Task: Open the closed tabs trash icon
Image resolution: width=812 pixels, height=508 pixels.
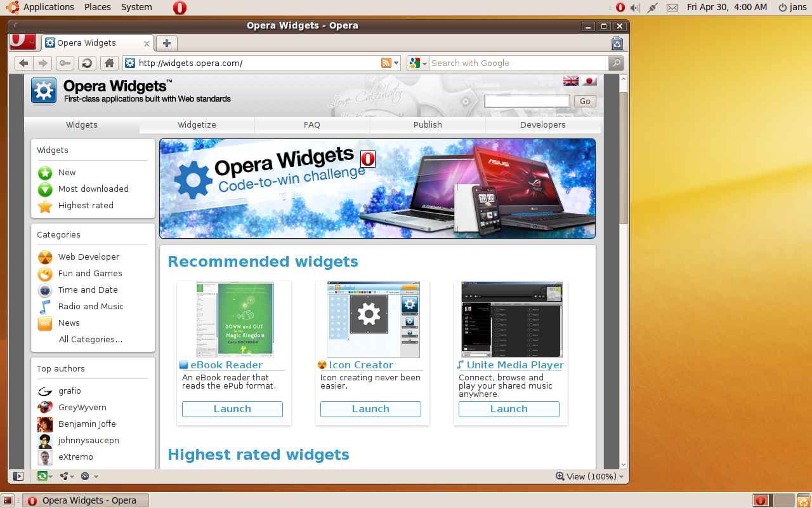Action: click(617, 43)
